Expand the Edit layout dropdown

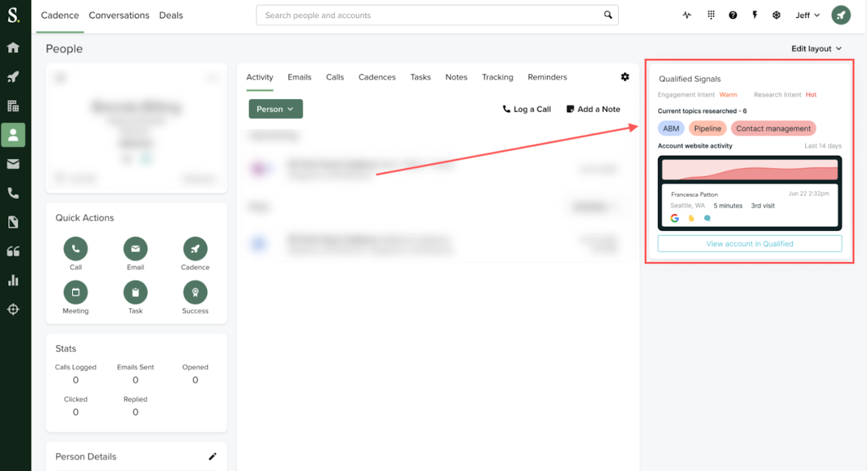coord(816,48)
